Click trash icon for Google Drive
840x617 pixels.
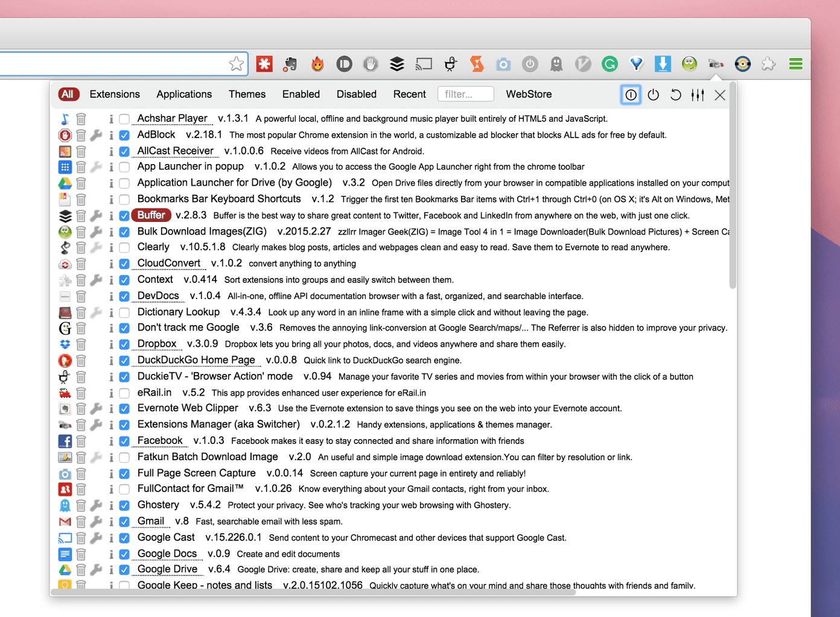(x=81, y=570)
